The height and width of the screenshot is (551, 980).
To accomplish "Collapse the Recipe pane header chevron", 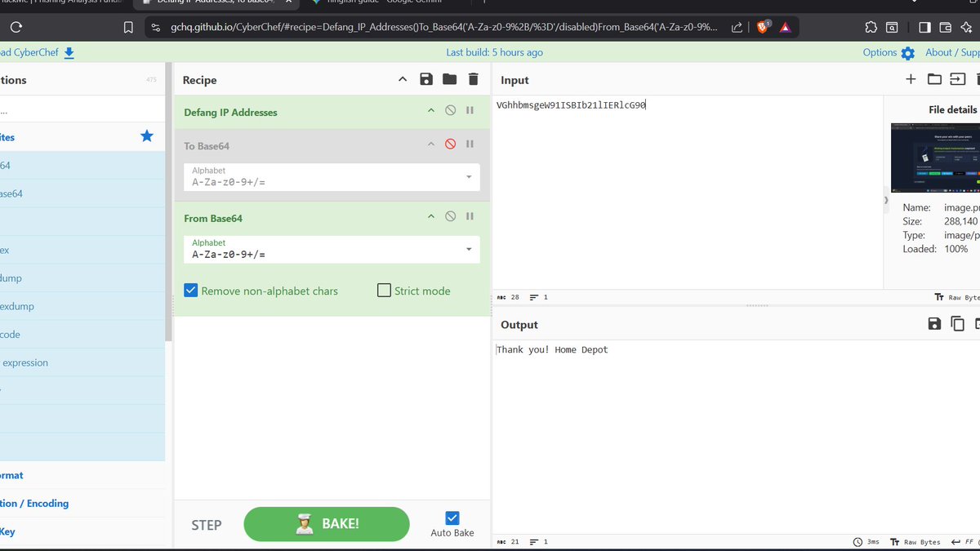I will coord(403,79).
